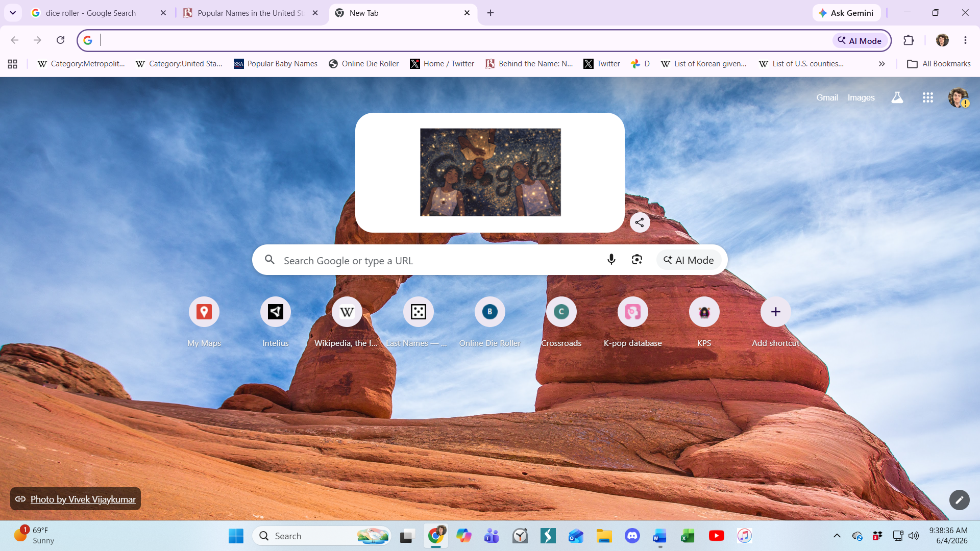Open the Search Labs flask icon
The image size is (980, 551).
click(897, 97)
